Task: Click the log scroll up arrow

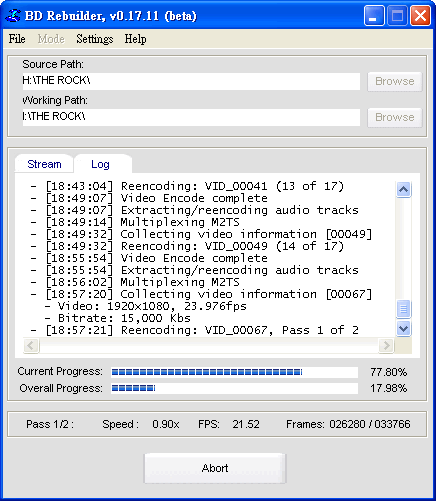Action: click(403, 190)
